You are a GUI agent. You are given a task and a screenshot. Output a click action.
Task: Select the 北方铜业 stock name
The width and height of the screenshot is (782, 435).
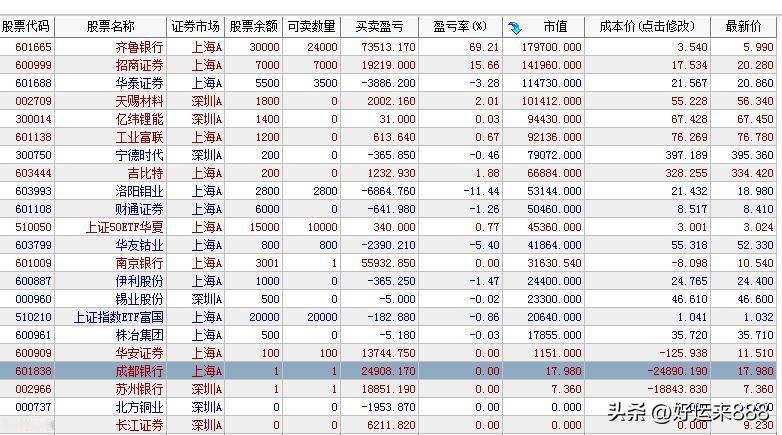click(x=139, y=407)
